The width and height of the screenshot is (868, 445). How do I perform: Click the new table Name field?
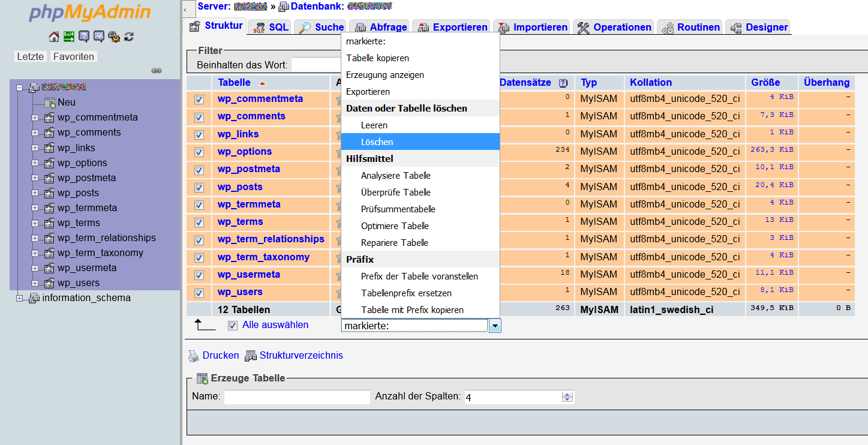[x=297, y=397]
